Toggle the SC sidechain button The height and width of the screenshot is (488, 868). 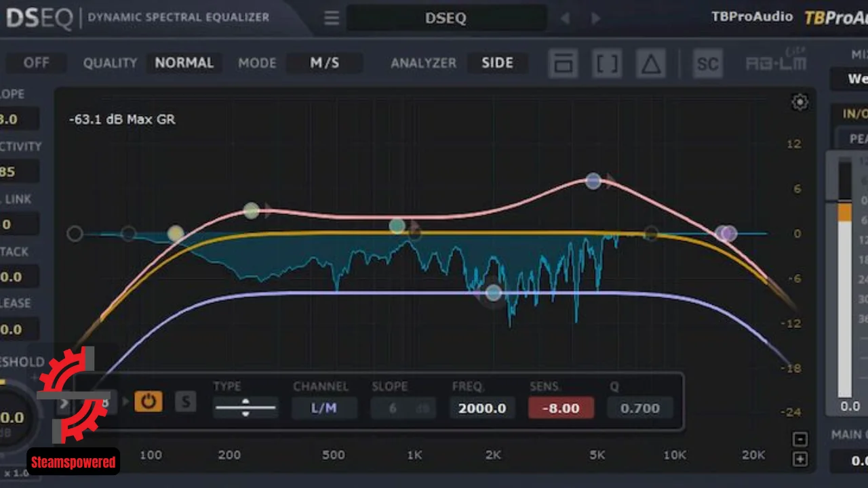707,64
